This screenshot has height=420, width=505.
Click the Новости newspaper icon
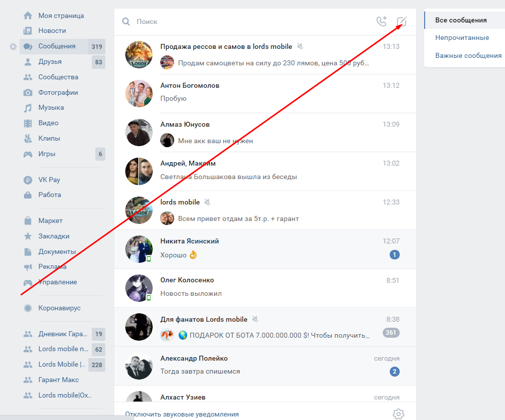click(x=28, y=31)
